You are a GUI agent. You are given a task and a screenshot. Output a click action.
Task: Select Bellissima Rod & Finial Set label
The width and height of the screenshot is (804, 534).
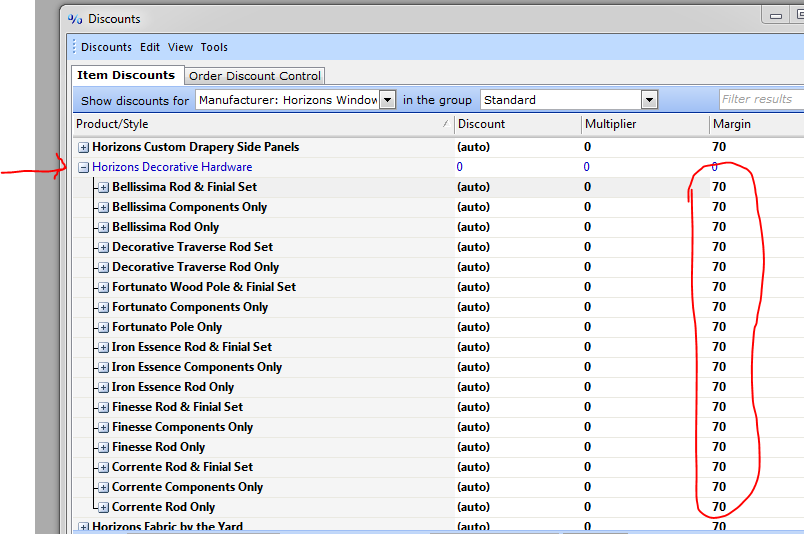click(185, 187)
